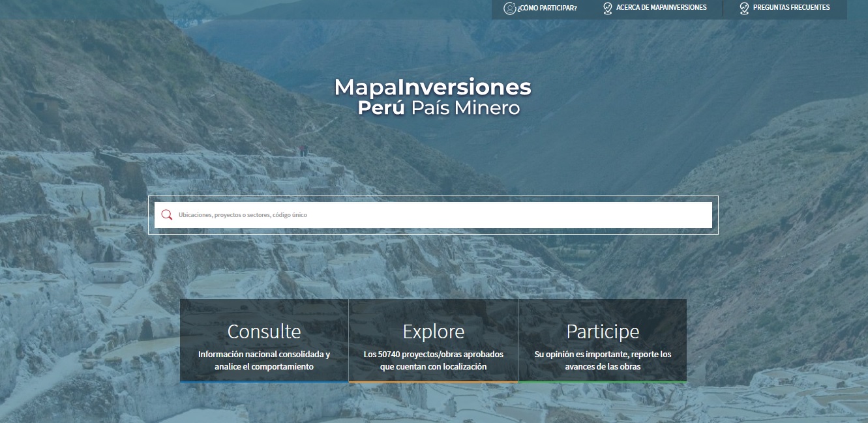This screenshot has height=423, width=868.
Task: Go to the Preguntas Frecuentes menu text
Action: click(x=791, y=8)
